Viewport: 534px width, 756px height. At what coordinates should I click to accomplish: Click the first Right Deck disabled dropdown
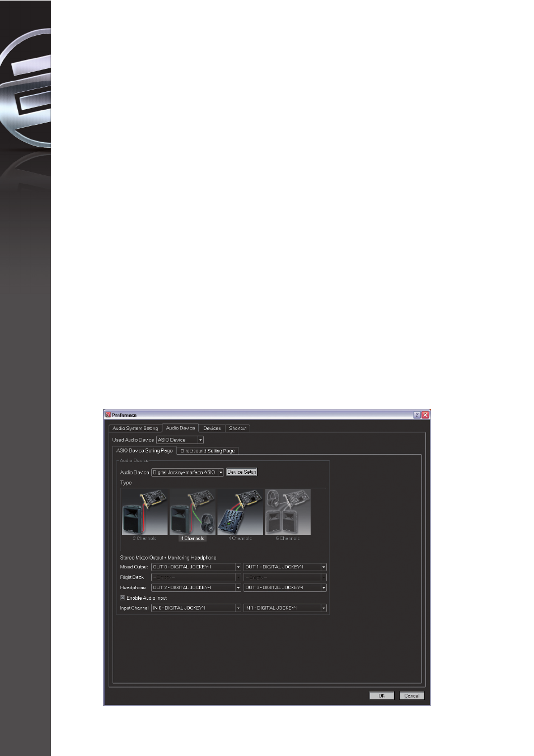[196, 577]
